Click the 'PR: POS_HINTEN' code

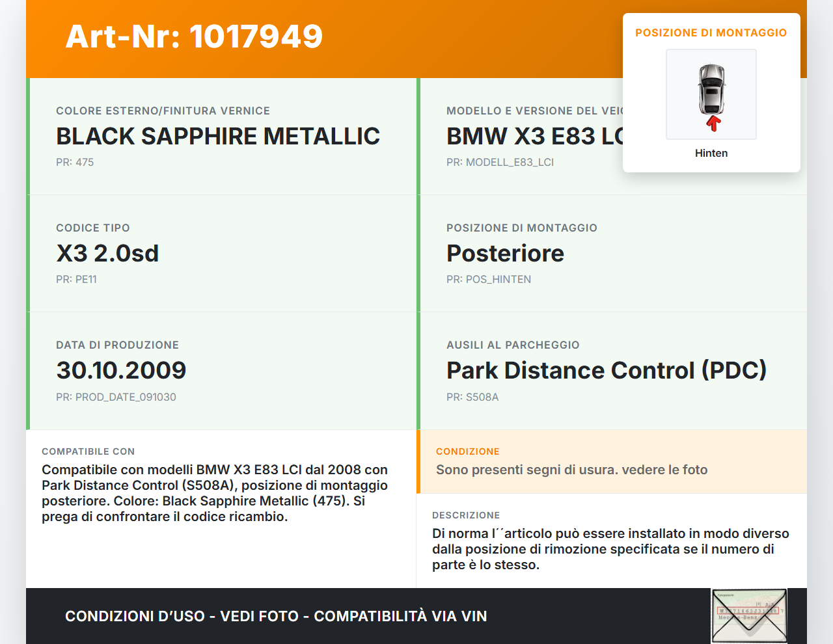(488, 280)
